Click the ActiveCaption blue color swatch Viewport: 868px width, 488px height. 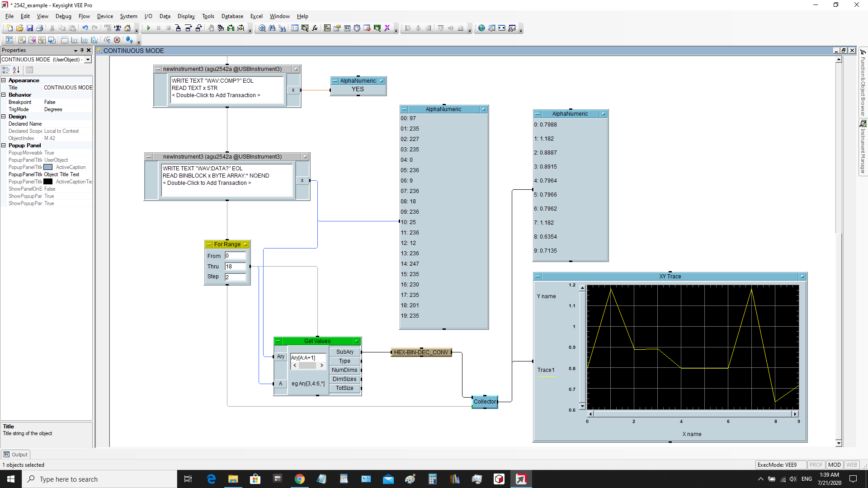click(x=48, y=167)
